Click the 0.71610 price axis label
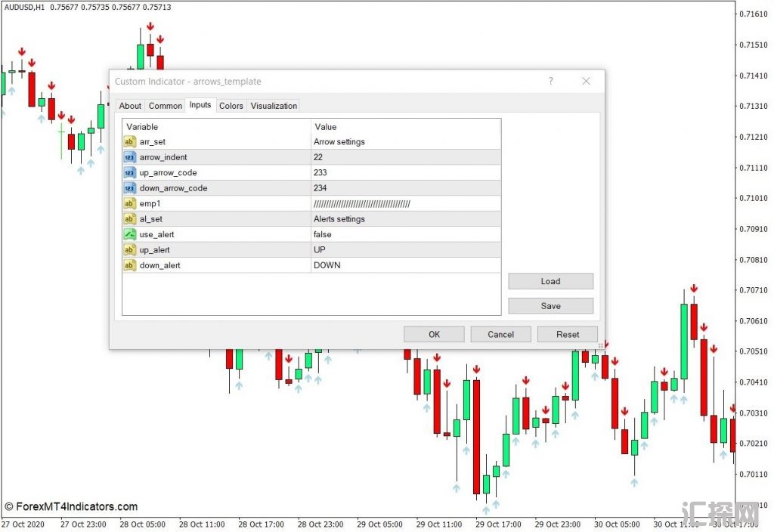Viewport: 774px width, 532px height. click(754, 14)
